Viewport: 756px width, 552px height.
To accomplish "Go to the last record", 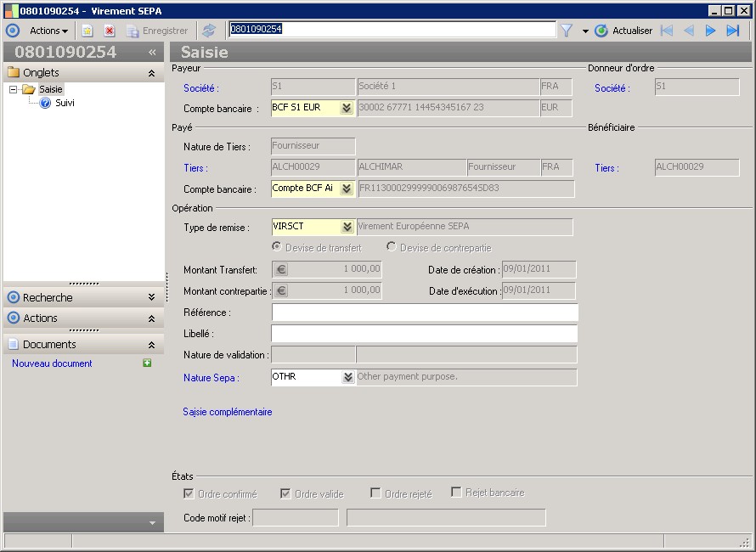I will pos(732,31).
